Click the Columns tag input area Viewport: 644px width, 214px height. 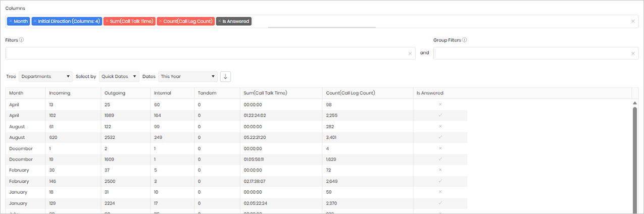[322, 21]
